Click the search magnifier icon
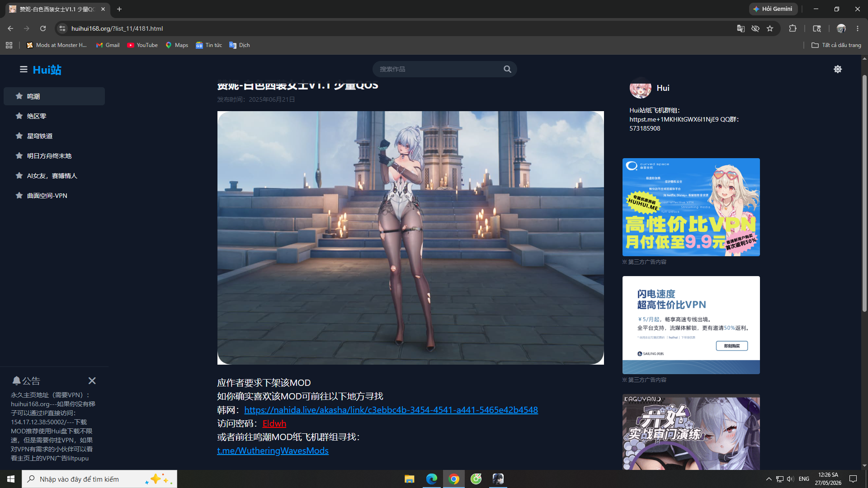The image size is (868, 488). 507,69
